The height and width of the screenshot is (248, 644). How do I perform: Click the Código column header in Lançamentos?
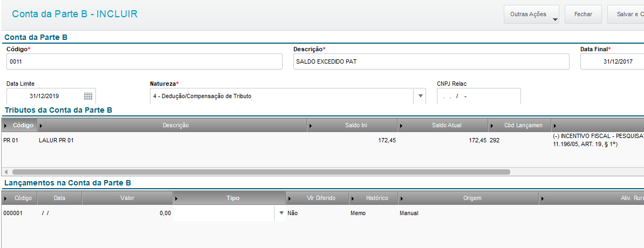point(19,198)
